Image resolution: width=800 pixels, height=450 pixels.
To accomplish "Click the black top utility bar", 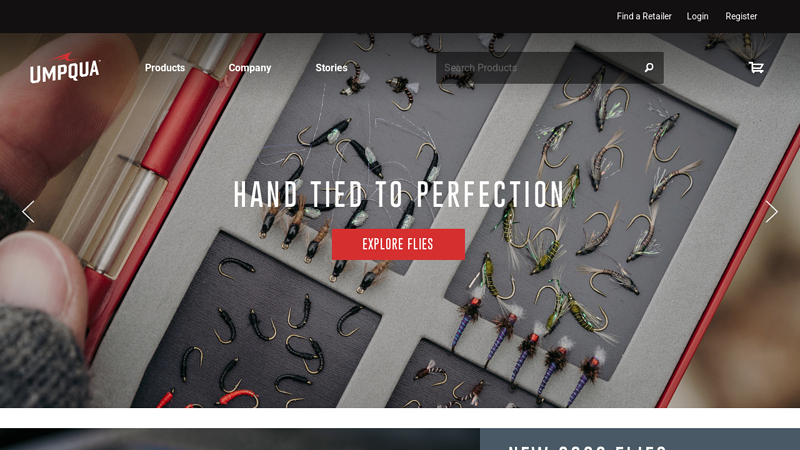I will pyautogui.click(x=400, y=16).
